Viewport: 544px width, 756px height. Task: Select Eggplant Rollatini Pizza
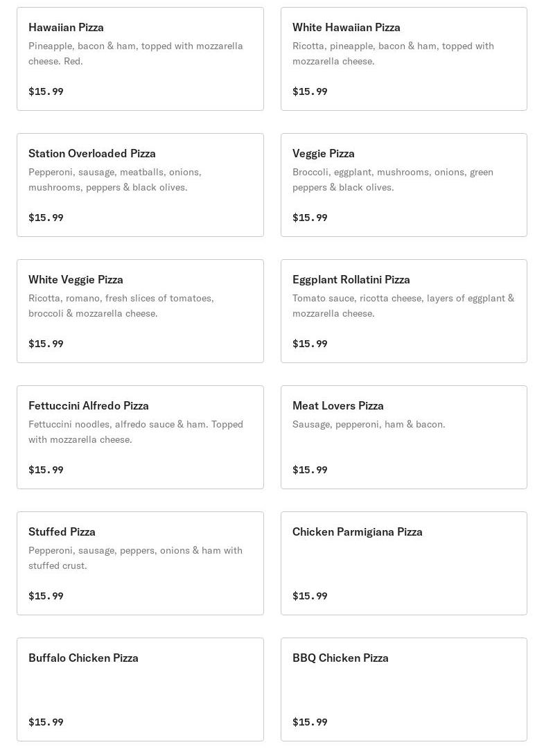pyautogui.click(x=403, y=311)
